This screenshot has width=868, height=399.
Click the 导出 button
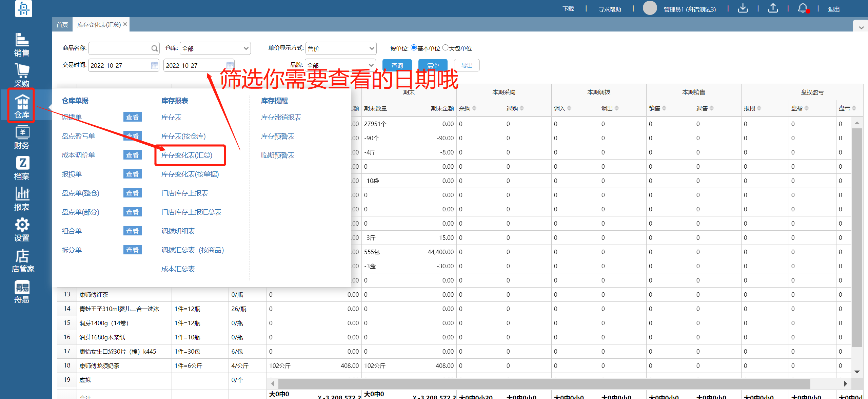click(467, 65)
